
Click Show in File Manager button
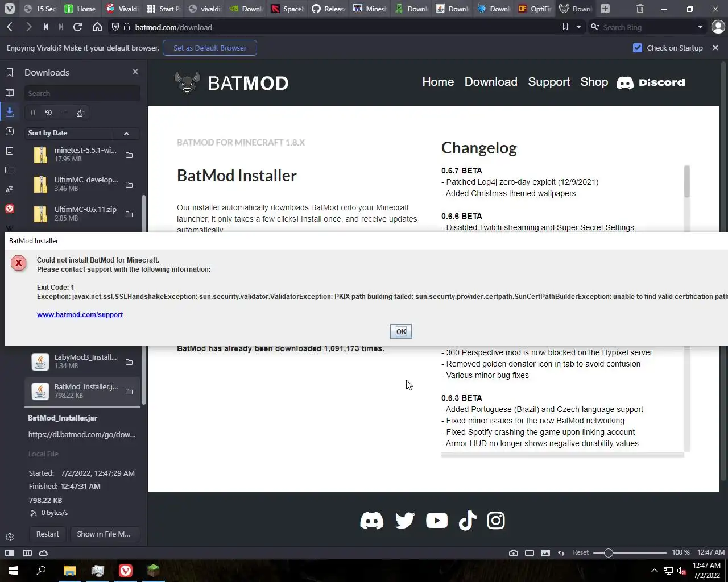click(105, 534)
